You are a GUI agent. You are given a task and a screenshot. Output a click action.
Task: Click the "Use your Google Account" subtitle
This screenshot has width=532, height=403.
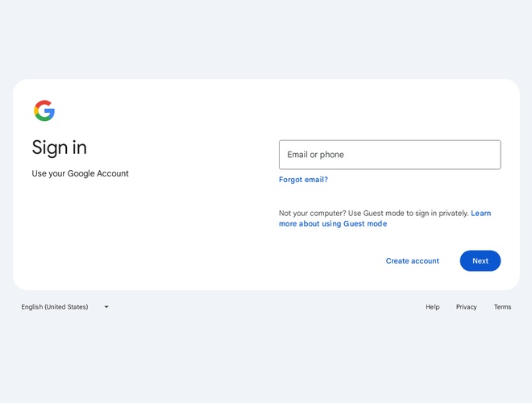[x=80, y=173]
